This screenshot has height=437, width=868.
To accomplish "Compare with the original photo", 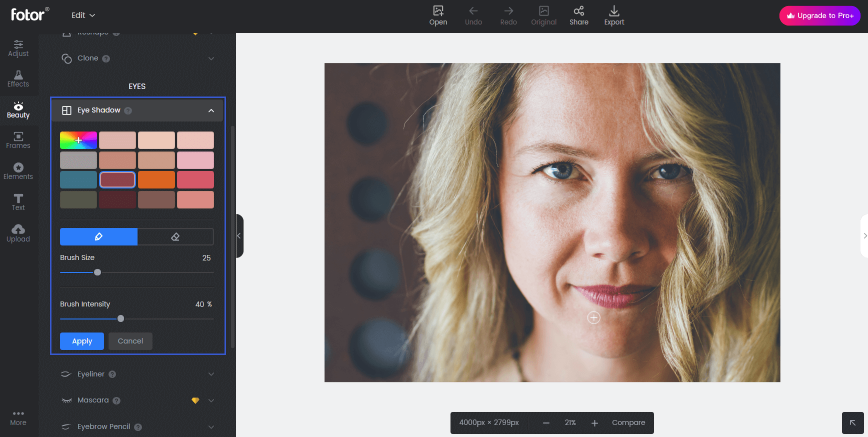I will pos(628,423).
